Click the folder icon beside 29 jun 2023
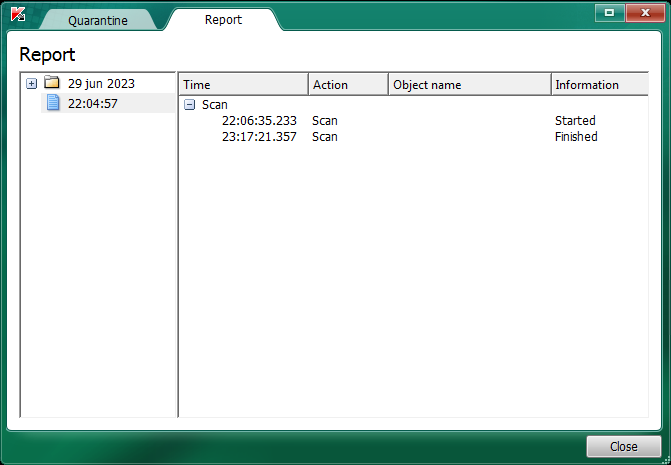This screenshot has width=671, height=465. 52,84
